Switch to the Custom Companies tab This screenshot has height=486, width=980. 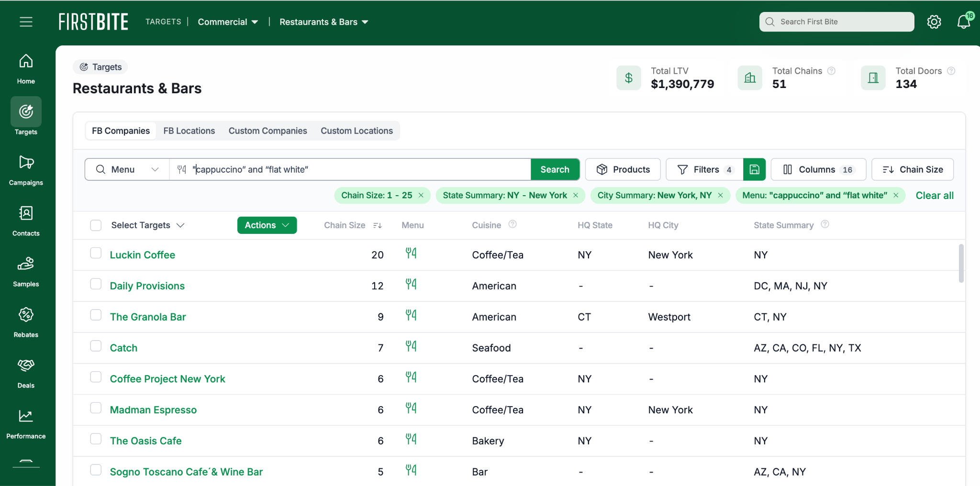pyautogui.click(x=268, y=131)
